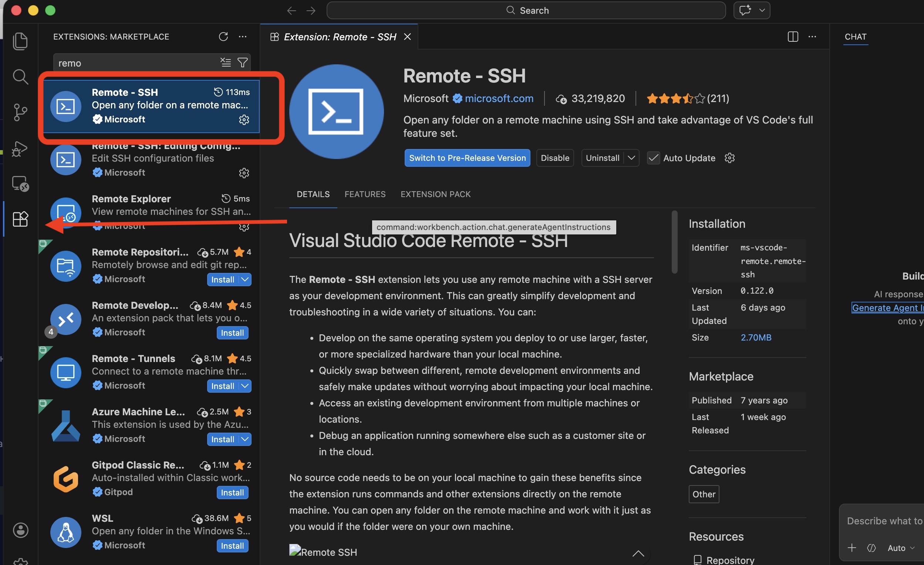Viewport: 924px width, 565px height.
Task: Click the Microsoft publisher name in header
Action: coord(426,99)
